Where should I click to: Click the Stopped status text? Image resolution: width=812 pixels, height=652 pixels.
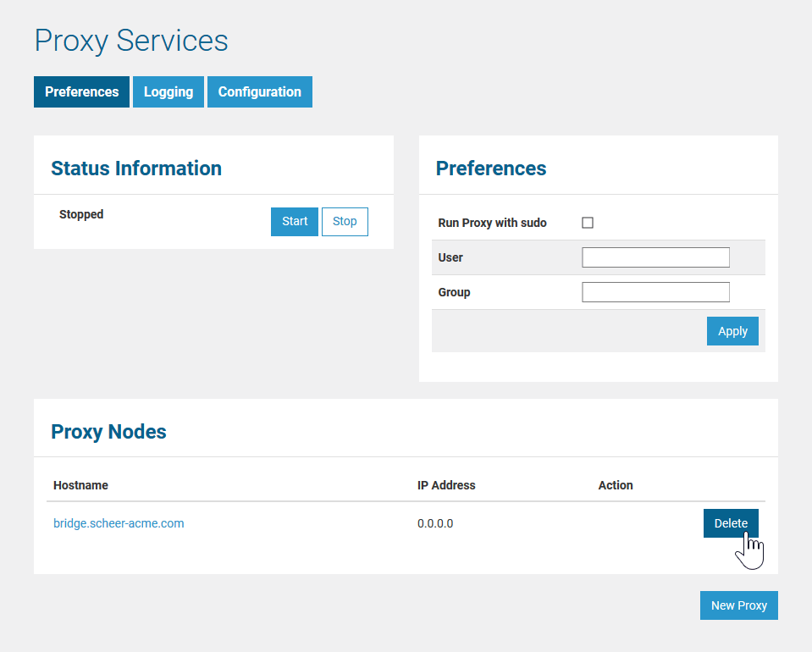(81, 214)
